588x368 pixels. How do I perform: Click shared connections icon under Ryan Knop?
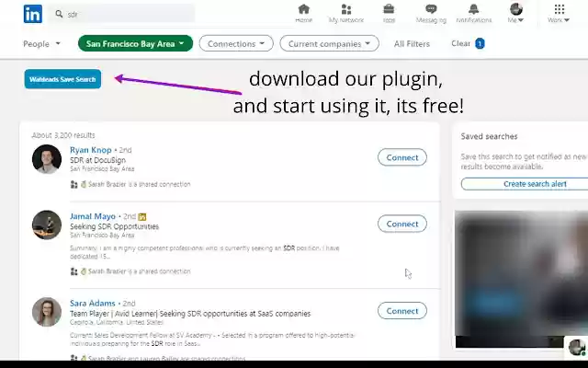73,184
